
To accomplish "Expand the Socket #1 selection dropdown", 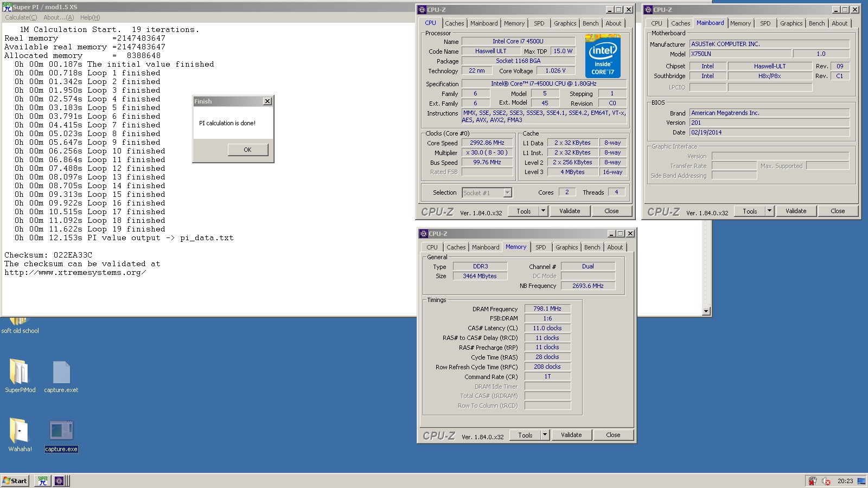I will point(507,192).
